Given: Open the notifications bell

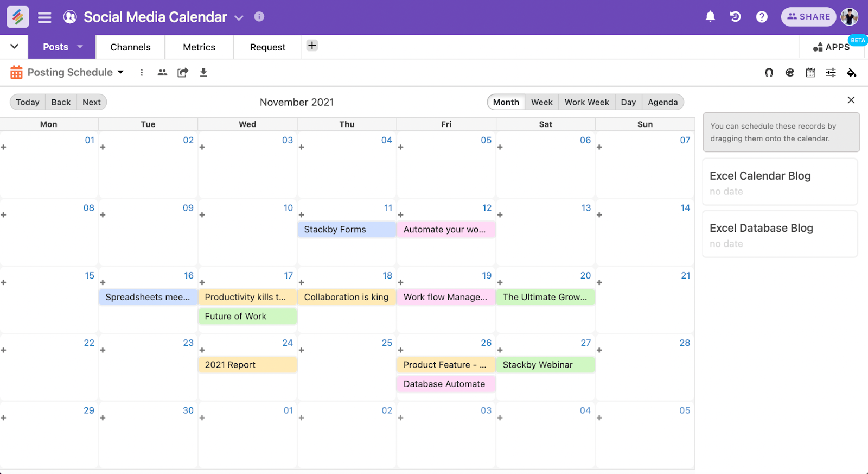Looking at the screenshot, I should tap(710, 17).
